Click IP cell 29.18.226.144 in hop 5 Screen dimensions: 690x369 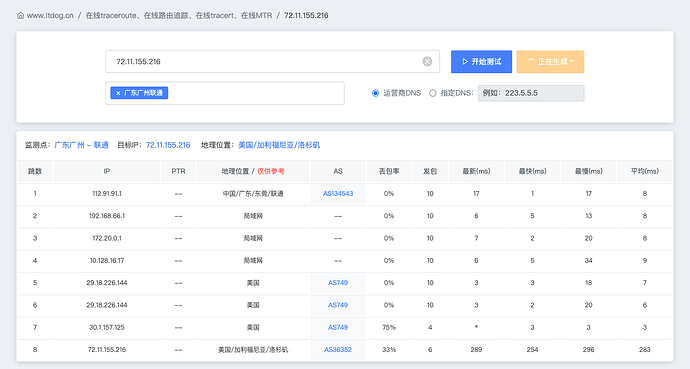(107, 283)
